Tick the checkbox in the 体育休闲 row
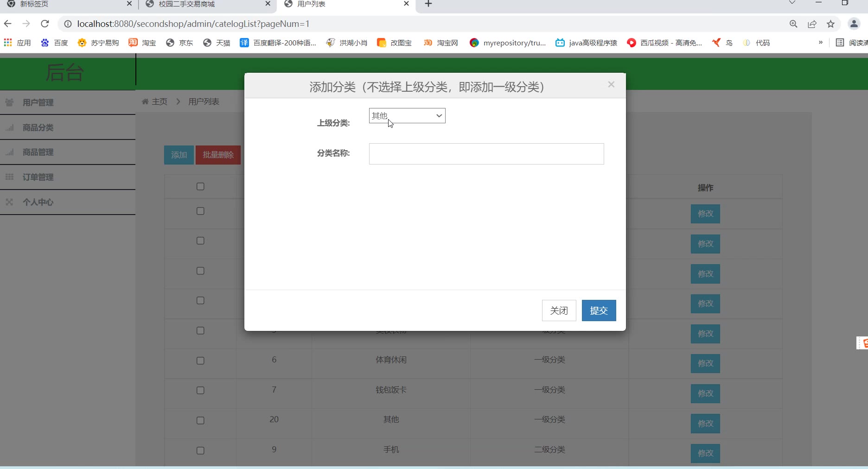This screenshot has height=469, width=868. [x=200, y=361]
